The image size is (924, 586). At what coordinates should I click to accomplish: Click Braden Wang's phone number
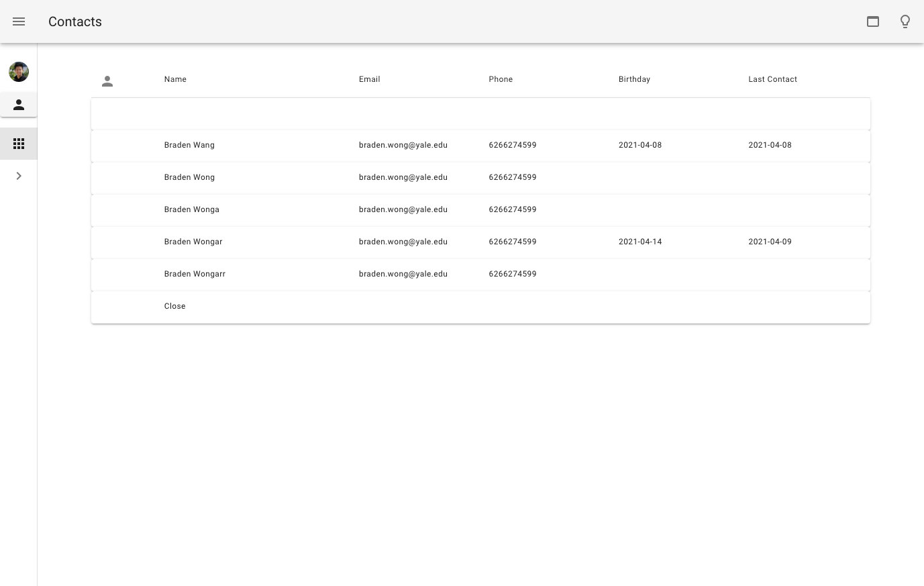[x=513, y=145]
